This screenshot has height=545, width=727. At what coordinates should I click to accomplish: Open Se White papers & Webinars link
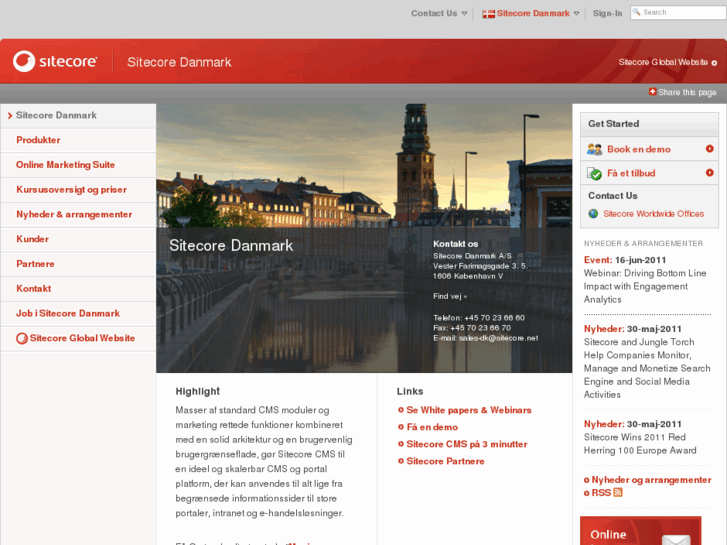469,410
